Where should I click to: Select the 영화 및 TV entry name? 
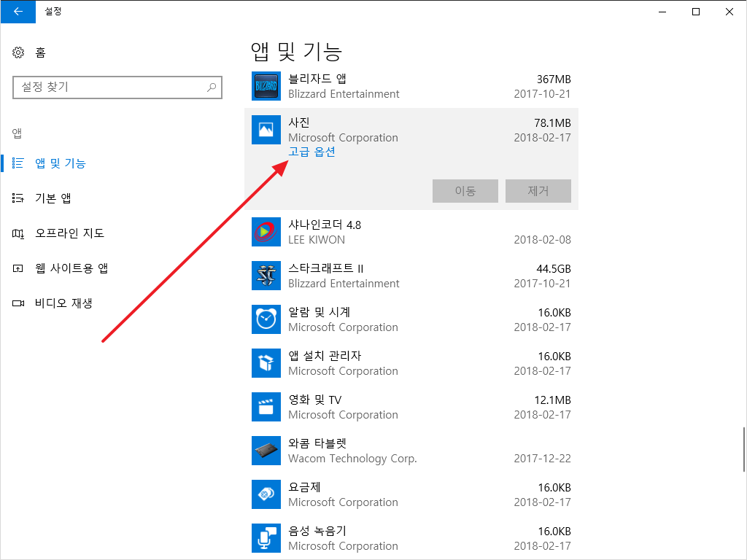point(315,400)
